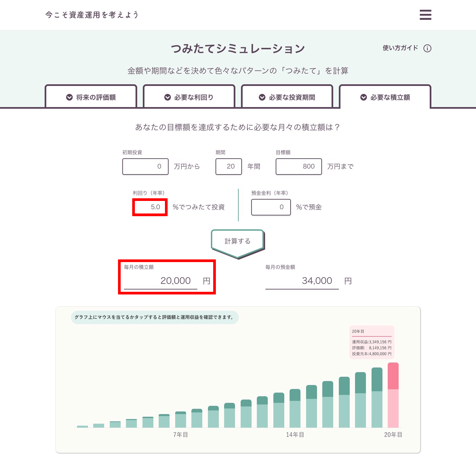The height and width of the screenshot is (462, 476).
Task: Click the 20年目 tooltip box on chart
Action: pyautogui.click(x=372, y=342)
